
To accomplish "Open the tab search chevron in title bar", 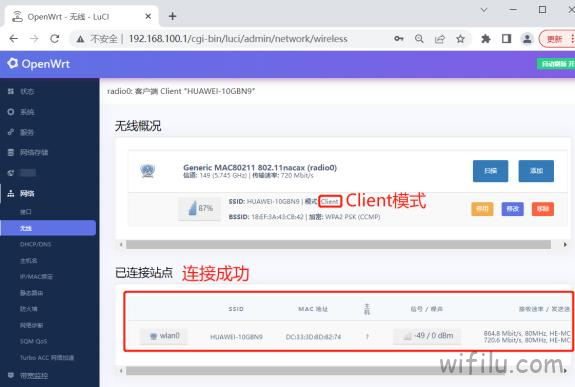I will tap(484, 10).
